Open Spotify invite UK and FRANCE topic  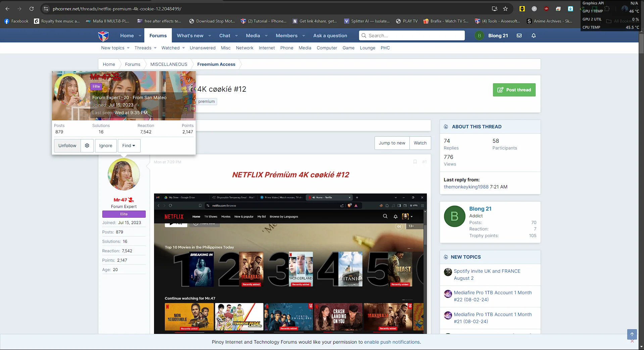coord(487,274)
